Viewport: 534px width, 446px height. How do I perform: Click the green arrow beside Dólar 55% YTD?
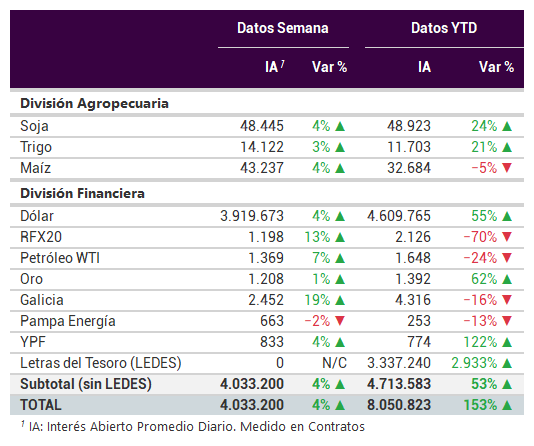coord(507,216)
